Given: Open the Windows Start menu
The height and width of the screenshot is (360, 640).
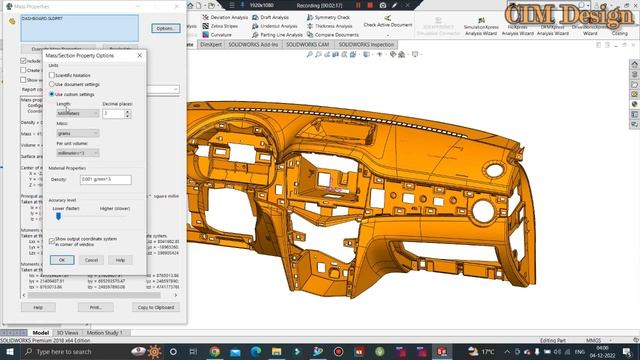Looking at the screenshot, I should click(x=10, y=351).
